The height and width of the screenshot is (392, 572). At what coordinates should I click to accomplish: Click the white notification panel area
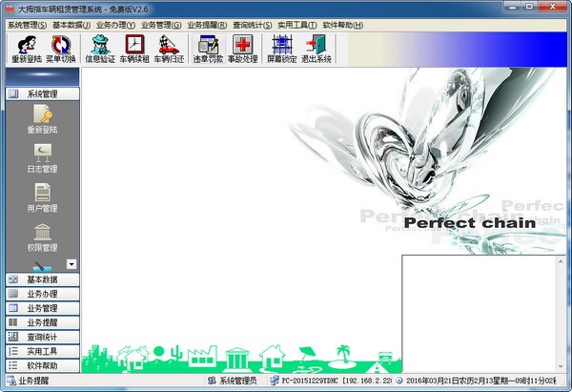coord(484,314)
